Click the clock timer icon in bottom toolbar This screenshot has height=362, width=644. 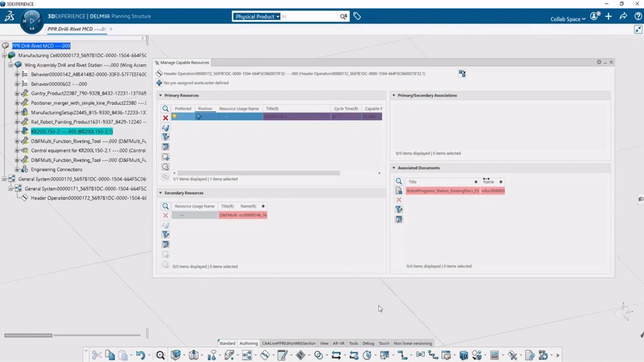click(367, 355)
